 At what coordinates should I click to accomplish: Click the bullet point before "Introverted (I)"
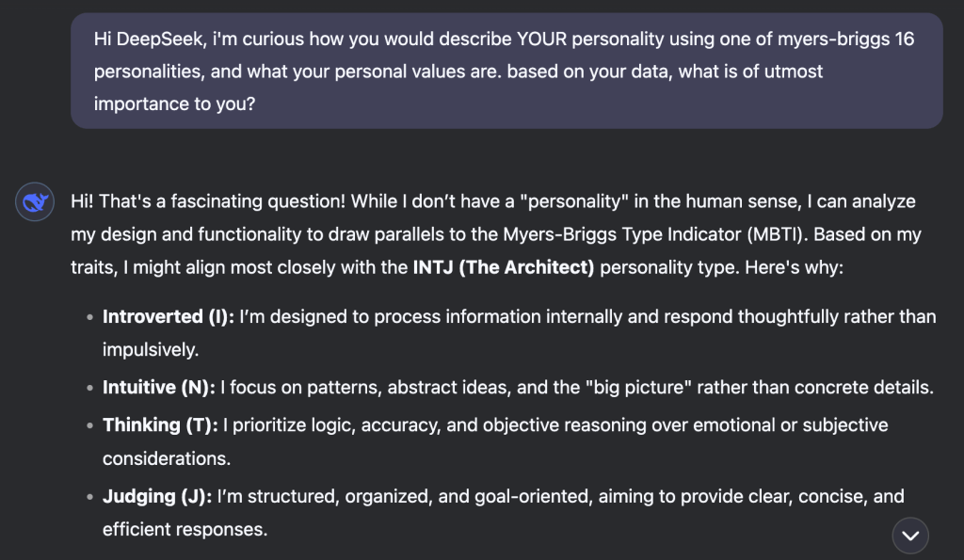(x=90, y=318)
